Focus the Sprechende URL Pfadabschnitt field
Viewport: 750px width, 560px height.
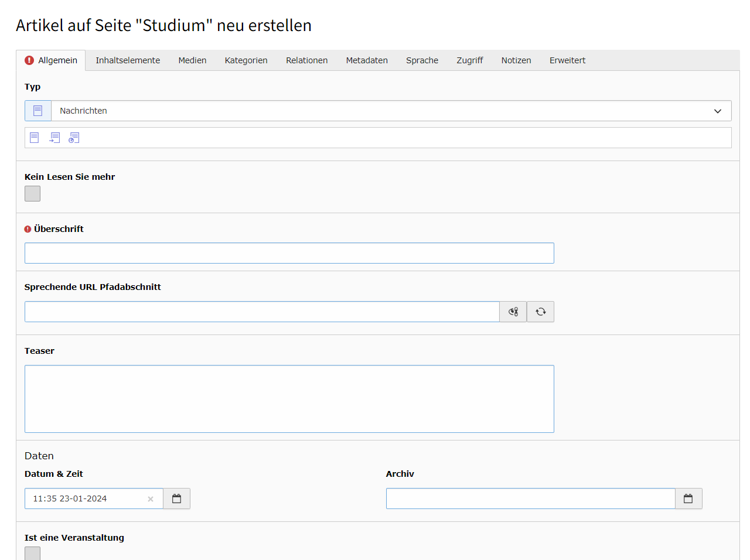(262, 312)
